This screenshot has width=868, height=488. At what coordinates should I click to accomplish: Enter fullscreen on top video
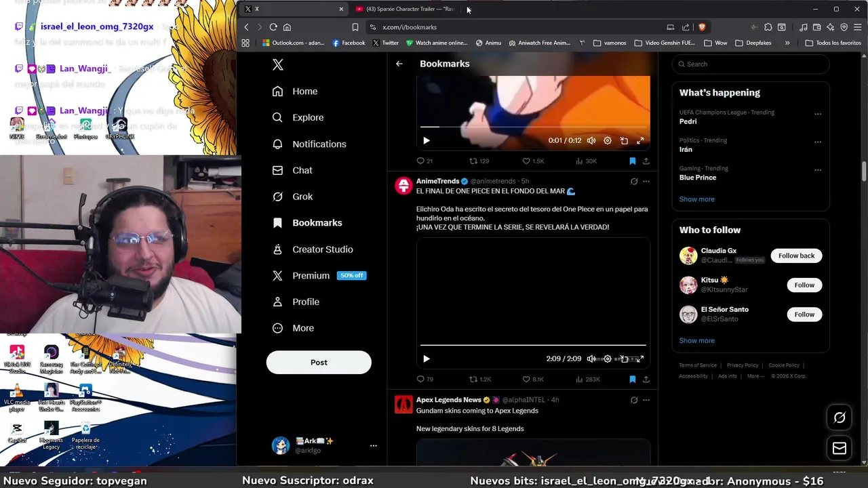(x=640, y=140)
